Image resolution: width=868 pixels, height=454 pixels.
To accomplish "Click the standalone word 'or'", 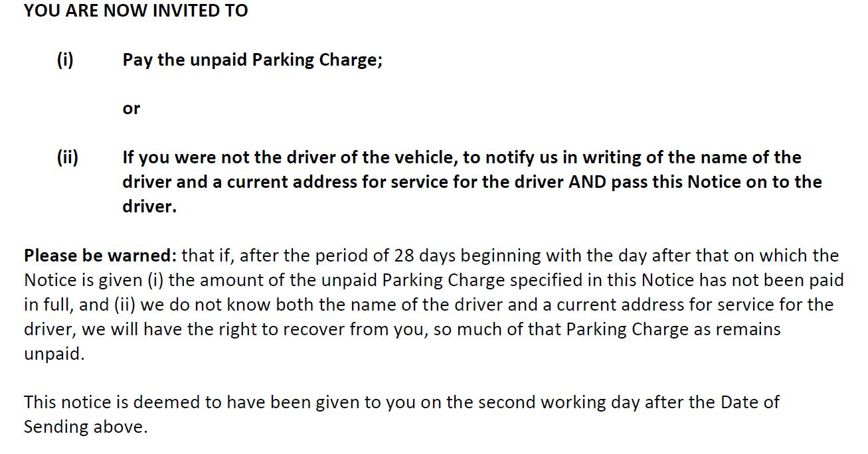I will point(131,109).
